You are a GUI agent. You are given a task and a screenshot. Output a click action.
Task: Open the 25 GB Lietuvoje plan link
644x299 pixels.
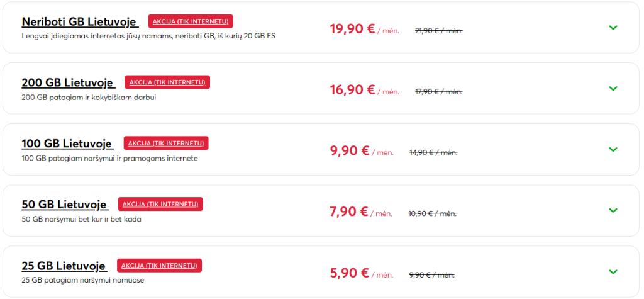point(64,266)
